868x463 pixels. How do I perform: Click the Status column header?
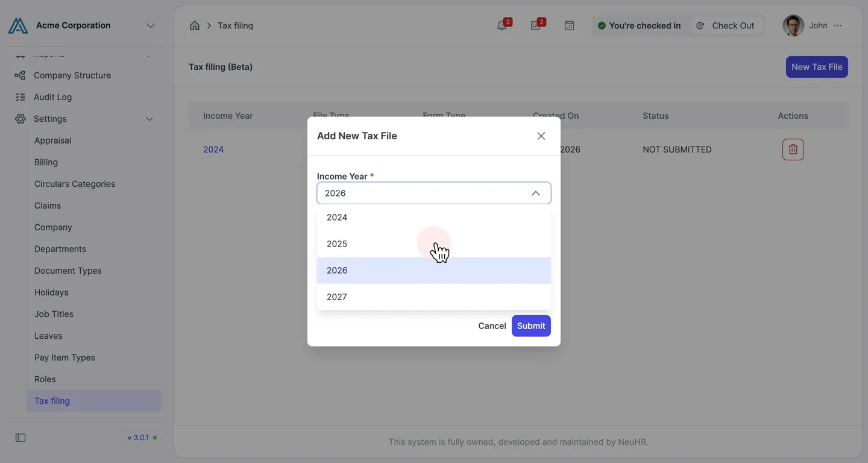(x=656, y=116)
